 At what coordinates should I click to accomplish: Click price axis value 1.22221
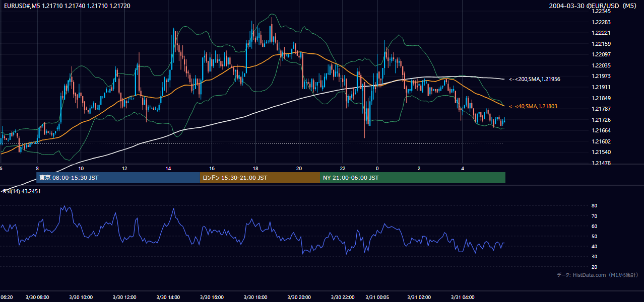pos(601,33)
